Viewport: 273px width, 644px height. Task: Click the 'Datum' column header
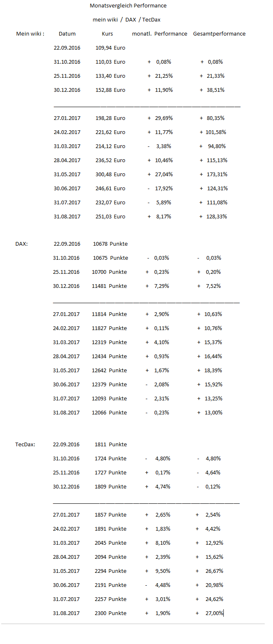[67, 34]
